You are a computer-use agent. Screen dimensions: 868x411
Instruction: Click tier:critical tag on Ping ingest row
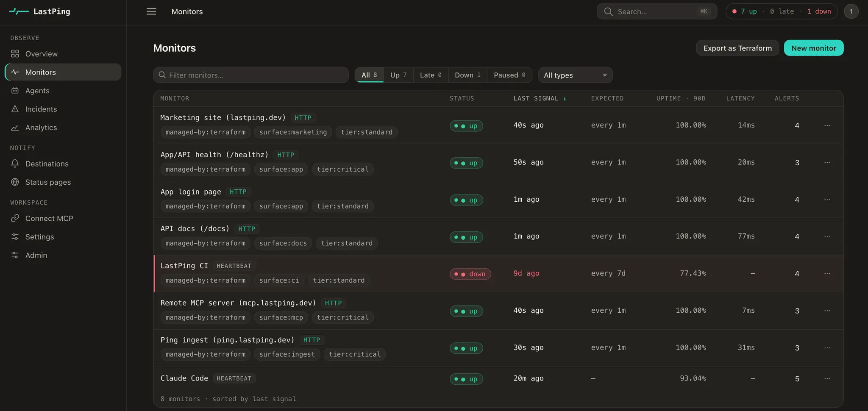coord(355,354)
